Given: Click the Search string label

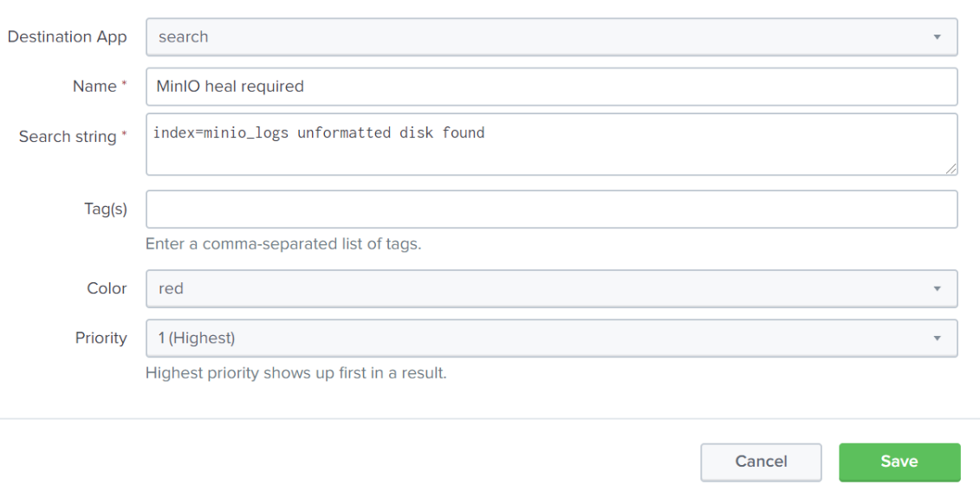Looking at the screenshot, I should pyautogui.click(x=68, y=137).
